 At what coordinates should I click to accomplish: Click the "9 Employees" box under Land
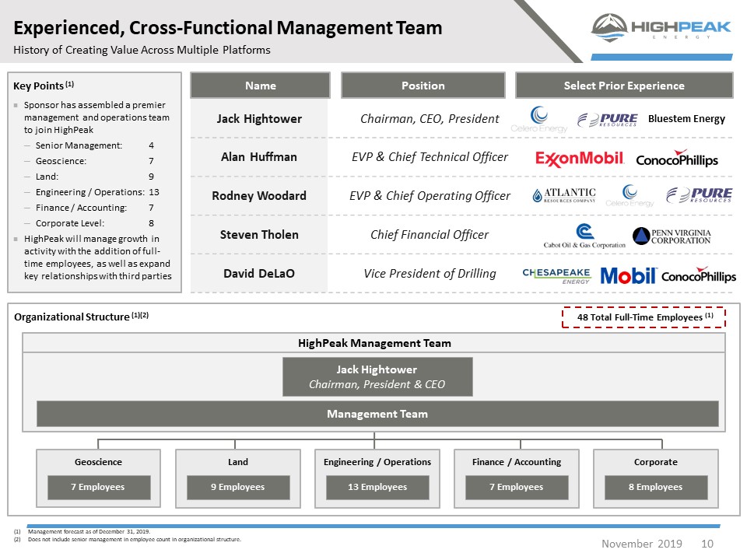tap(238, 487)
